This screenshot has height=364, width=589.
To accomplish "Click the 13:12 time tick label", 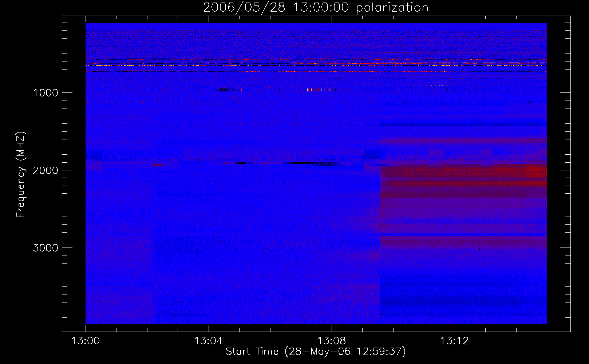I will (x=455, y=341).
